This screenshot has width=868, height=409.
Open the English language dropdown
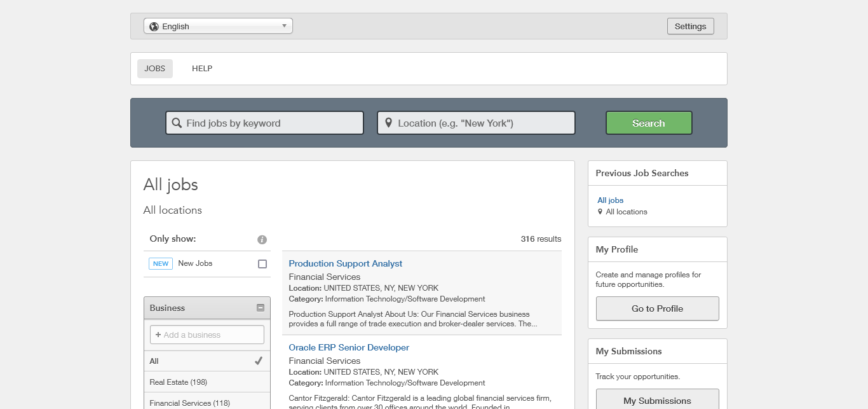pos(218,26)
